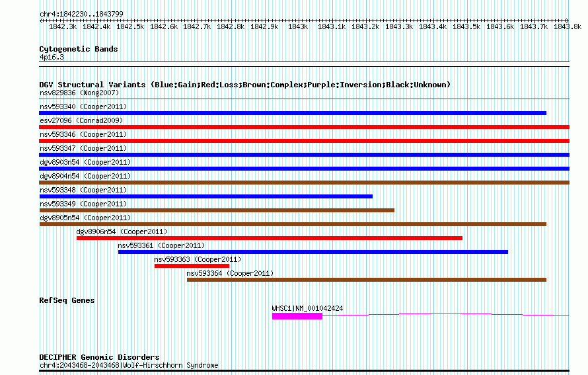Select the brown dgv8905n54 complex bar
Screen dimensions: 588x375
tap(293, 224)
